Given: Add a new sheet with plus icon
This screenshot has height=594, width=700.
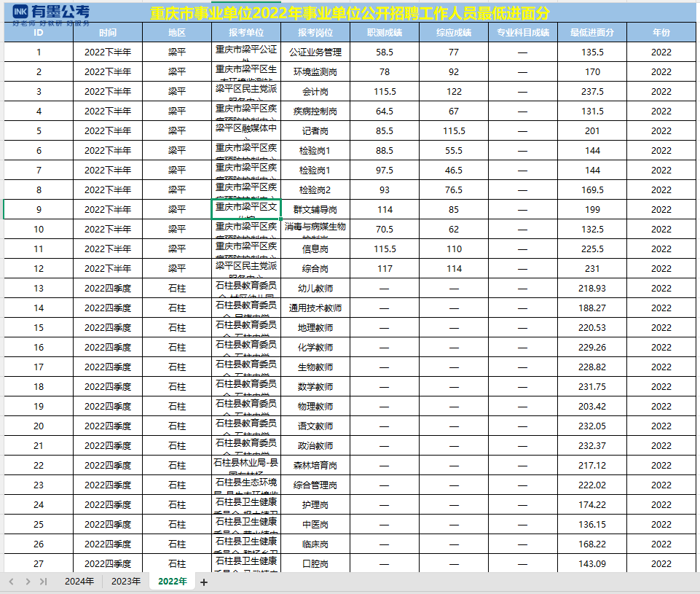Looking at the screenshot, I should [x=204, y=582].
